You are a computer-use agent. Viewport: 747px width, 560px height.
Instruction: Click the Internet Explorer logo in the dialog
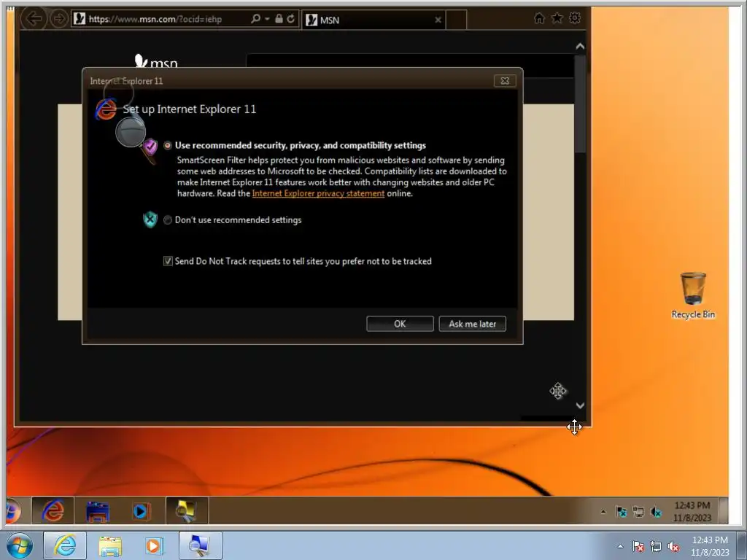(x=105, y=109)
